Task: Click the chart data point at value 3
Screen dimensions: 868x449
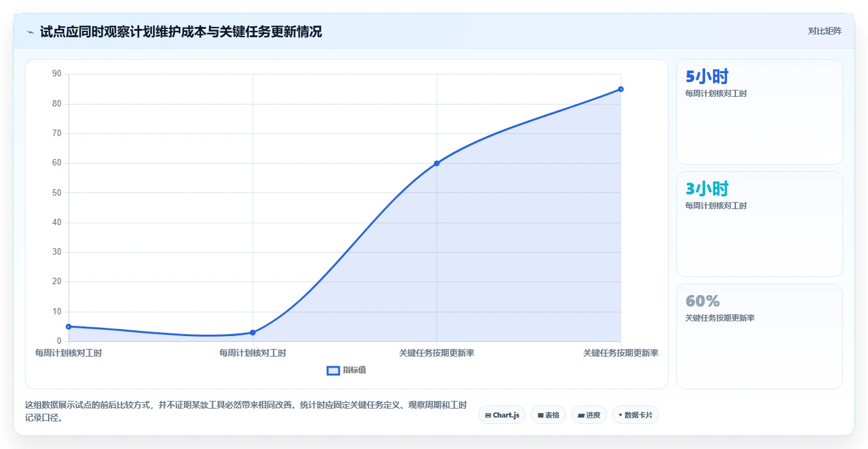Action: point(253,332)
